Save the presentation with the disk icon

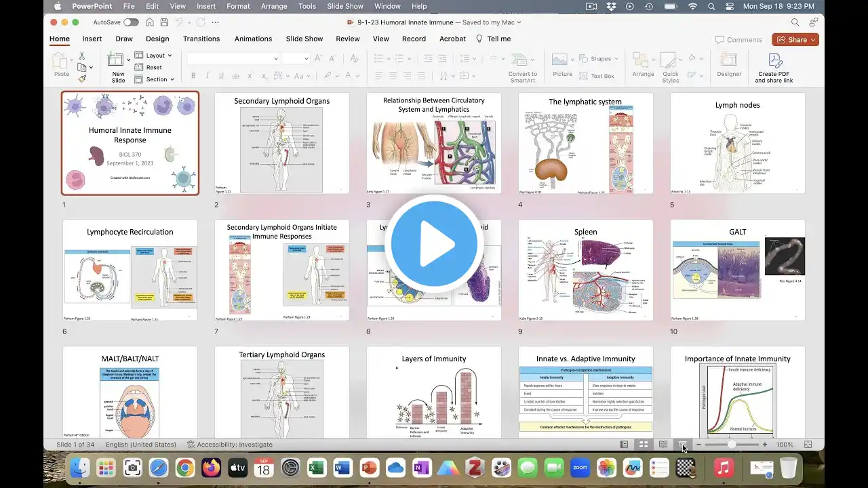click(163, 22)
